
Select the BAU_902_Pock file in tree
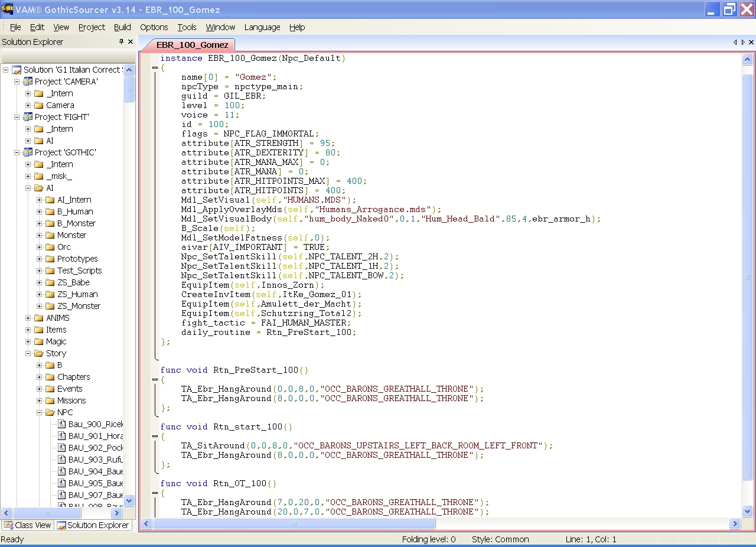[95, 448]
